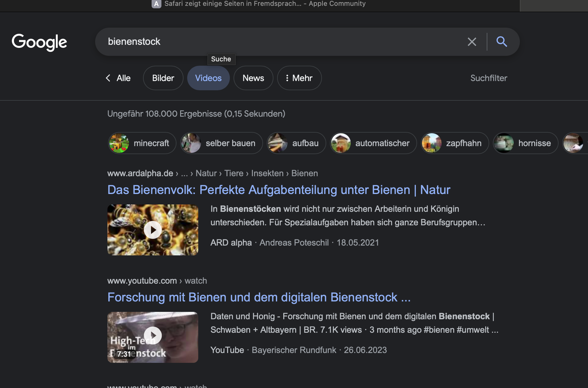
Task: Open Forschung mit Bienen result link
Action: [x=259, y=297]
